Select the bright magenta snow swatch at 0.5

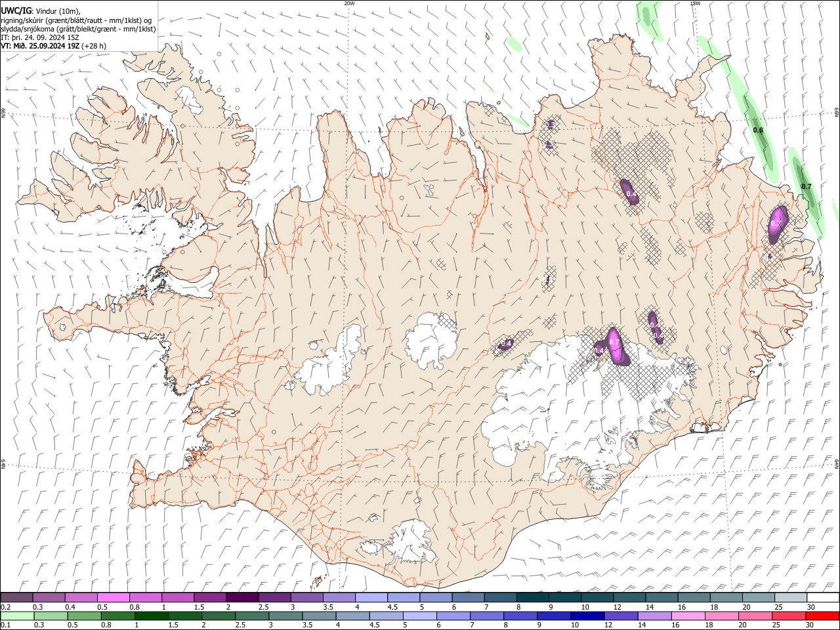click(x=114, y=597)
